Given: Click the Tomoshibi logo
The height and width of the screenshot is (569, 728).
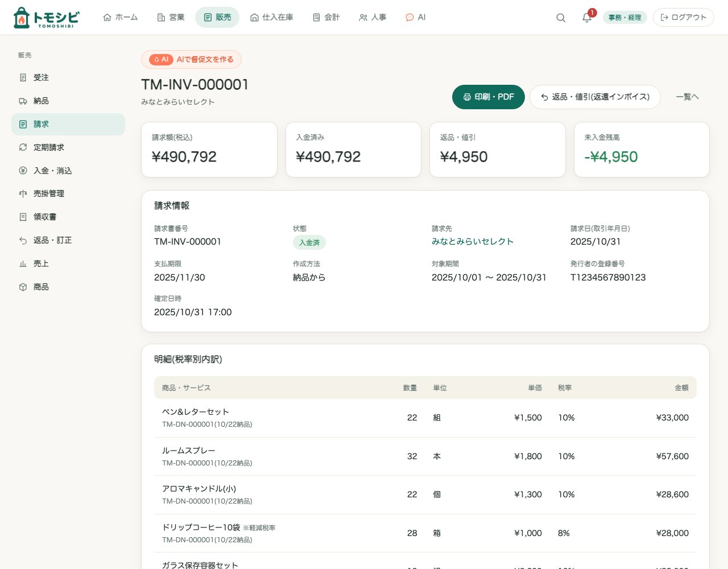Looking at the screenshot, I should tap(46, 18).
